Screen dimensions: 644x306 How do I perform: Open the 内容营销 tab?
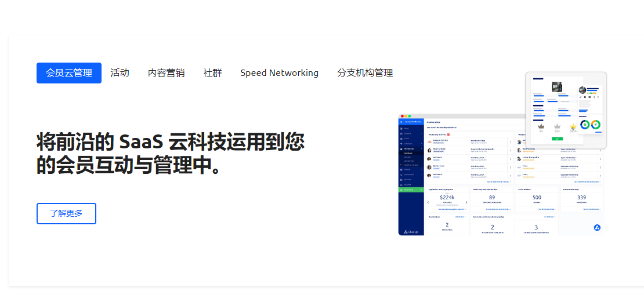[x=166, y=73]
